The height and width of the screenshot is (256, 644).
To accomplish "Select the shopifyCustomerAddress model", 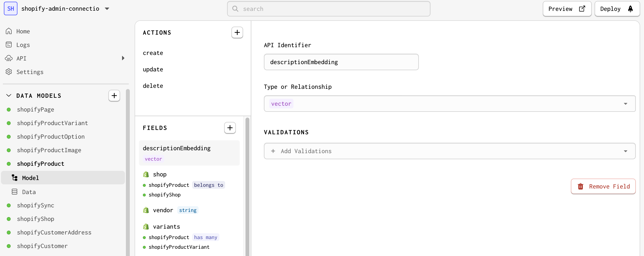I will coord(54,232).
